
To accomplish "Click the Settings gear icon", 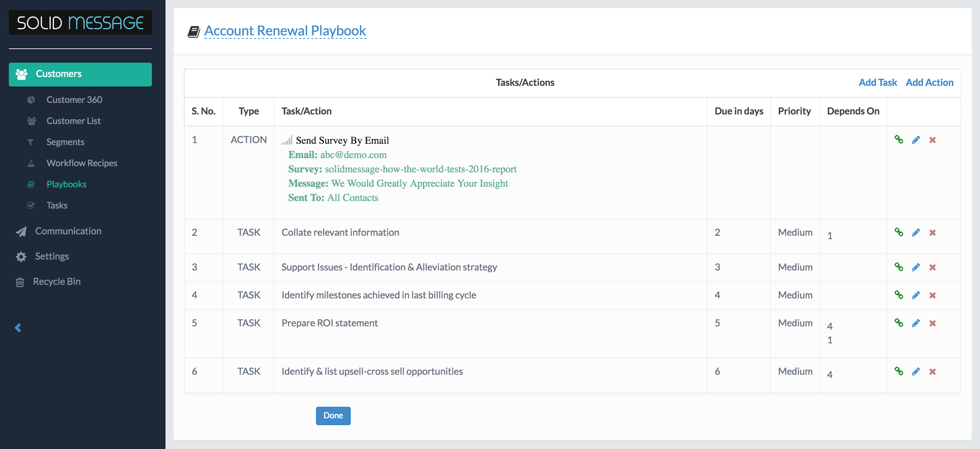I will (20, 256).
